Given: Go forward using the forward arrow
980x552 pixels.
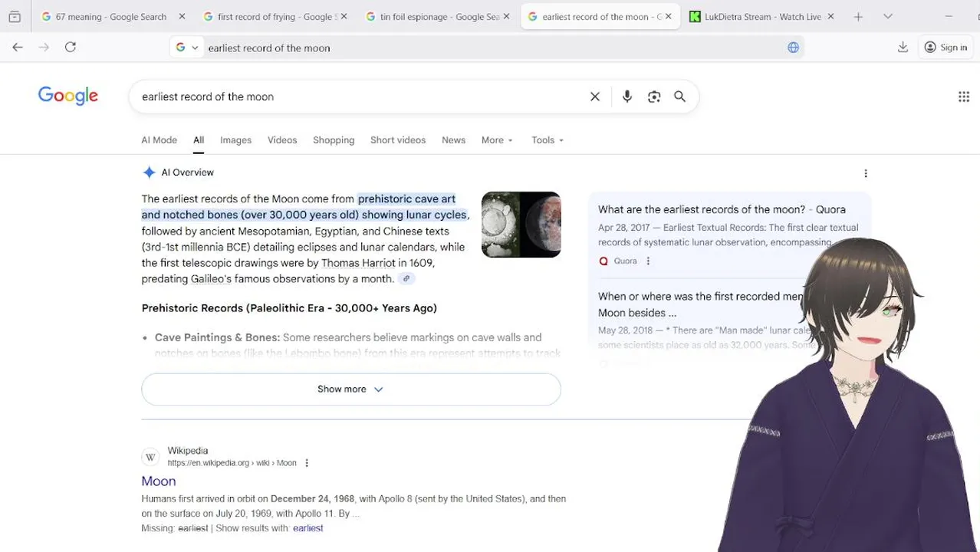Looking at the screenshot, I should click(44, 48).
